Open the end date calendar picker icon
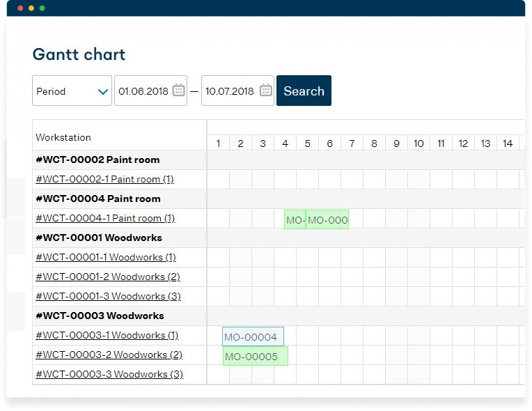 [265, 91]
